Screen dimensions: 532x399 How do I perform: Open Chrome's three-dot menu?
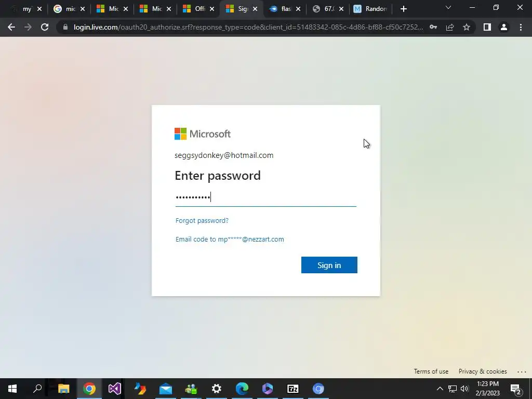[x=521, y=27]
